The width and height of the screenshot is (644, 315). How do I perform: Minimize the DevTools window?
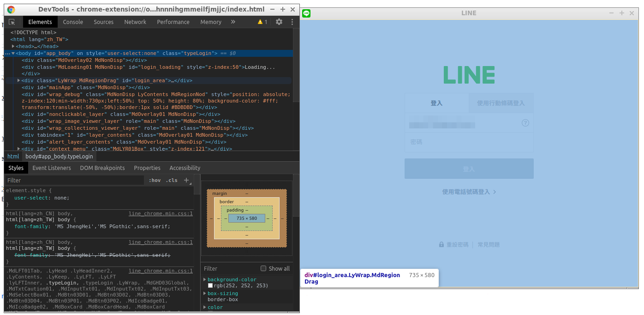(273, 9)
